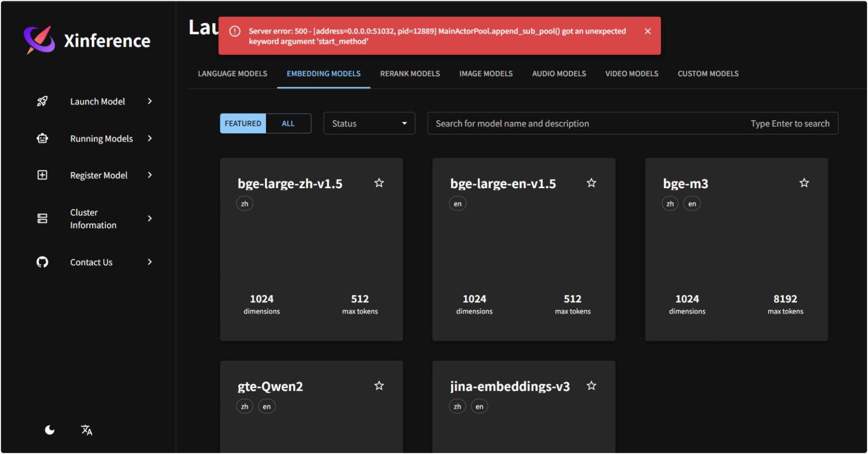Click the en tag on gte-Qwen2 card
868x454 pixels.
pos(267,407)
